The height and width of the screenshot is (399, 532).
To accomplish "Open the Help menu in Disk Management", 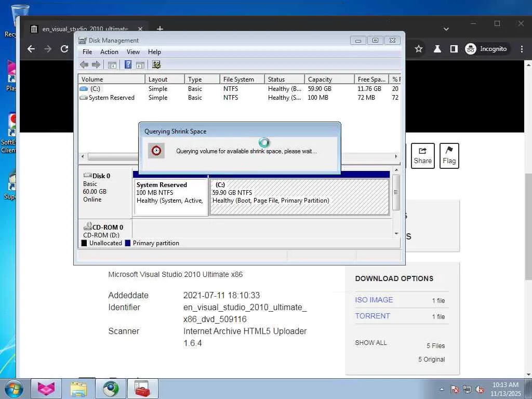I will [x=154, y=52].
